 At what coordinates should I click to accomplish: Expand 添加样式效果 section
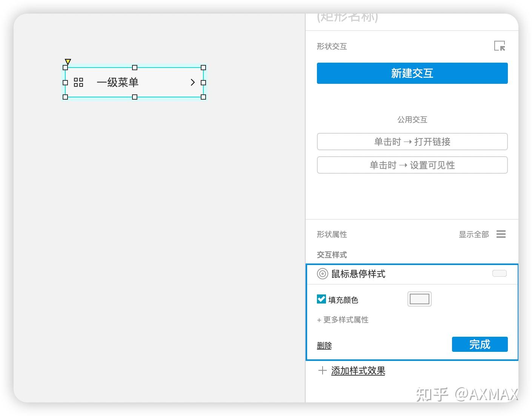(x=358, y=371)
